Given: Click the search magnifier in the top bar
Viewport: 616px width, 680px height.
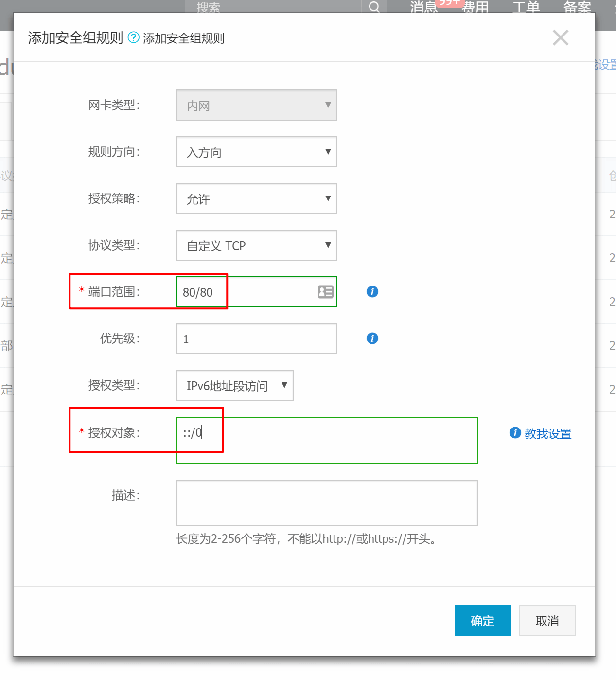Looking at the screenshot, I should [374, 7].
